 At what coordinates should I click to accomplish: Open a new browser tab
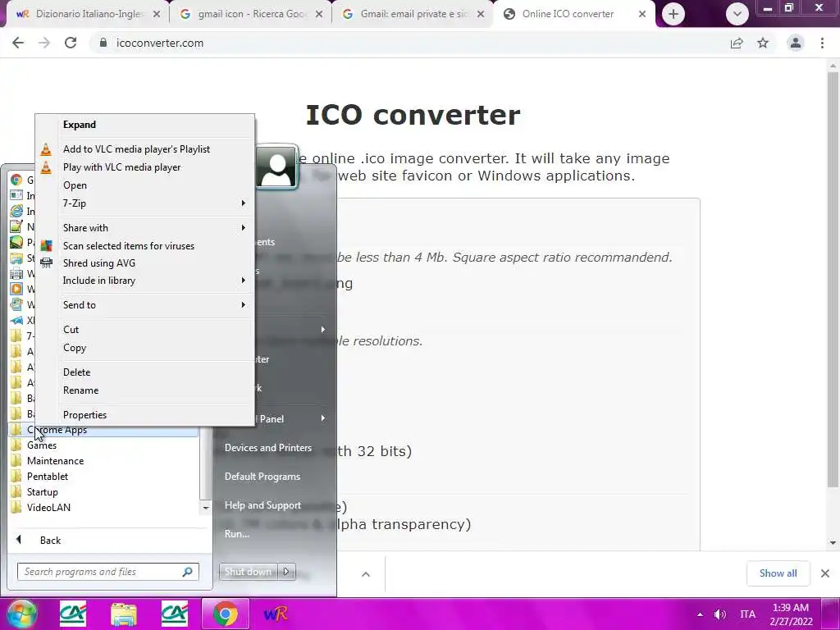click(673, 14)
